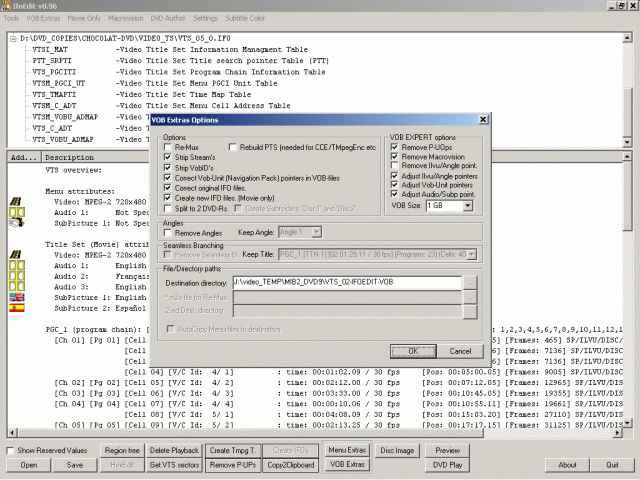
Task: Click the About button
Action: pyautogui.click(x=567, y=465)
